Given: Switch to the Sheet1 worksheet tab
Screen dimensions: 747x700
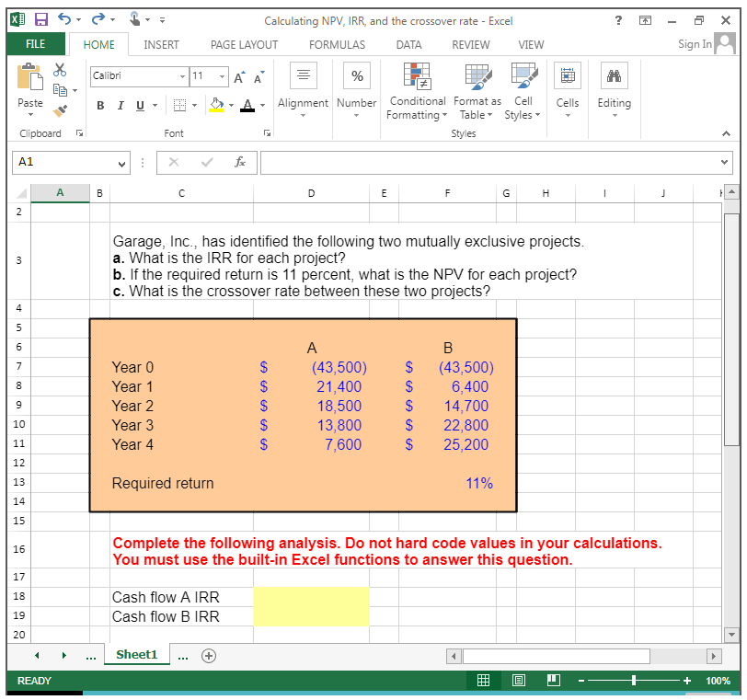Looking at the screenshot, I should pos(136,655).
